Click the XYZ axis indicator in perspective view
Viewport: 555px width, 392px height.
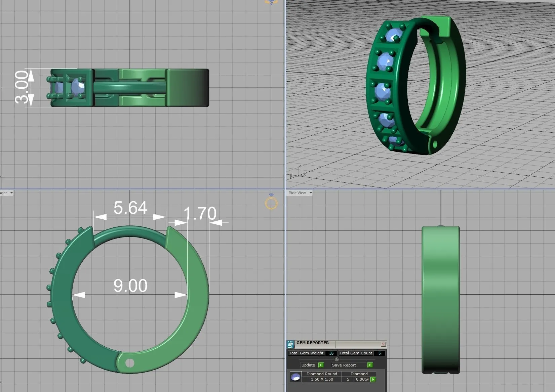(x=298, y=172)
